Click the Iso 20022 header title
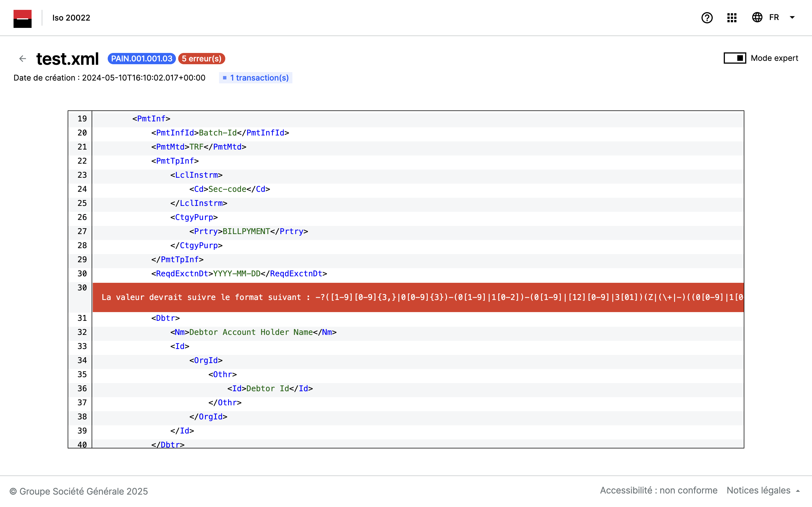The height and width of the screenshot is (507, 812). [x=71, y=18]
